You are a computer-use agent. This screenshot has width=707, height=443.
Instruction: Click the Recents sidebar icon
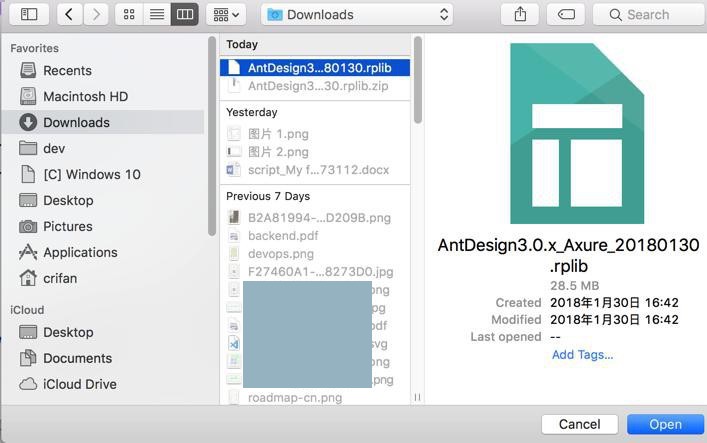pos(28,70)
